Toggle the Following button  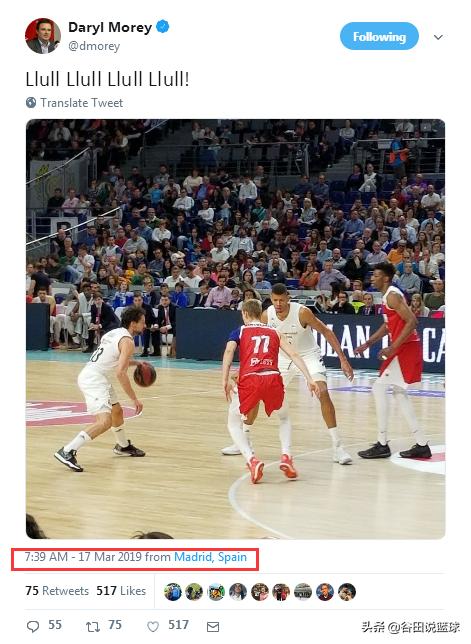[379, 36]
